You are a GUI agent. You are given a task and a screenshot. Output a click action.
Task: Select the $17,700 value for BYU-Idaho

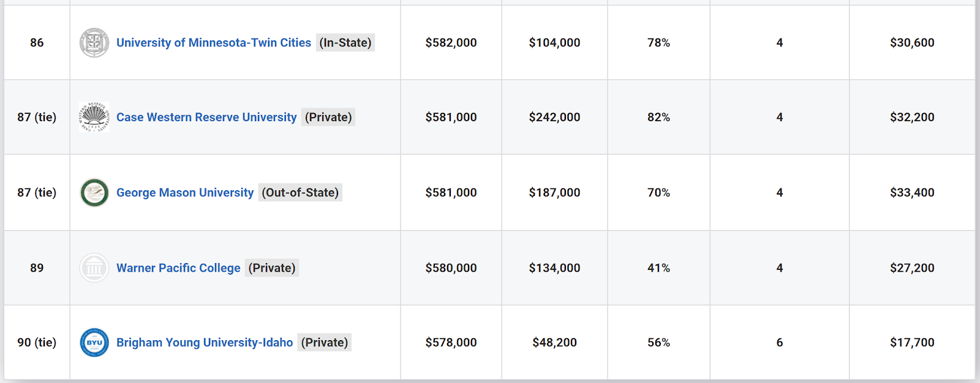[912, 343]
